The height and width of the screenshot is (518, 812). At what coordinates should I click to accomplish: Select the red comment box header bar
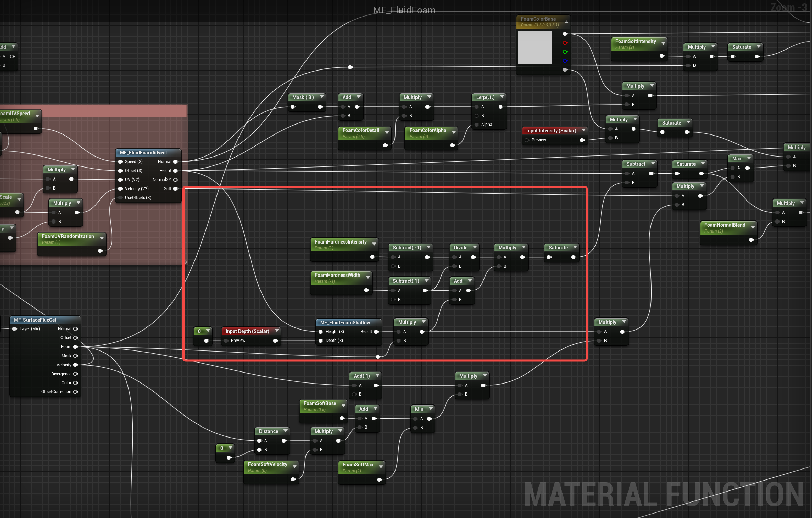tap(113, 111)
